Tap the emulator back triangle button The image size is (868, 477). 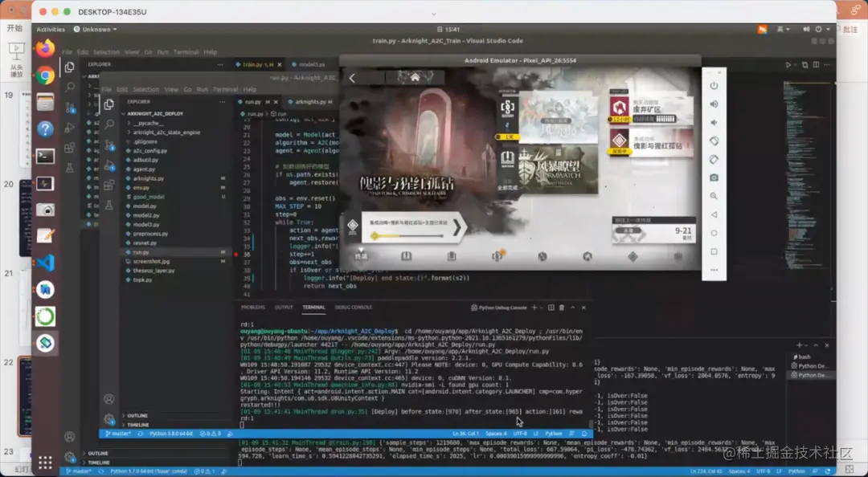pyautogui.click(x=714, y=214)
